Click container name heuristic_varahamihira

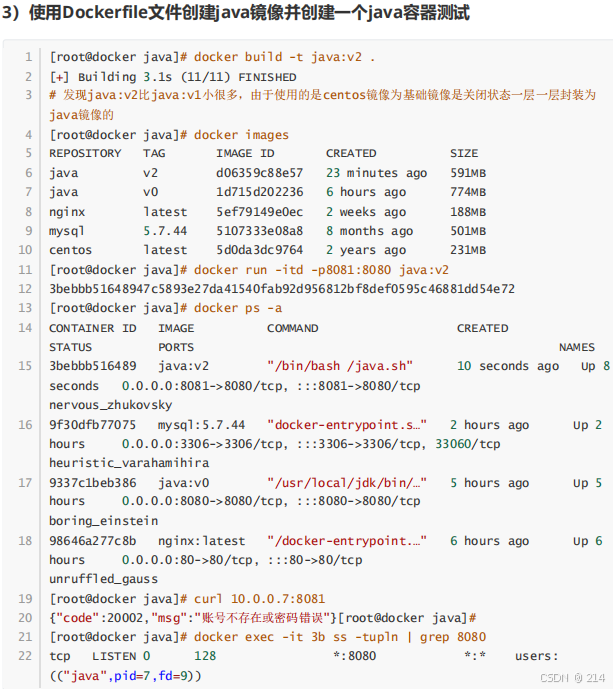tap(129, 463)
